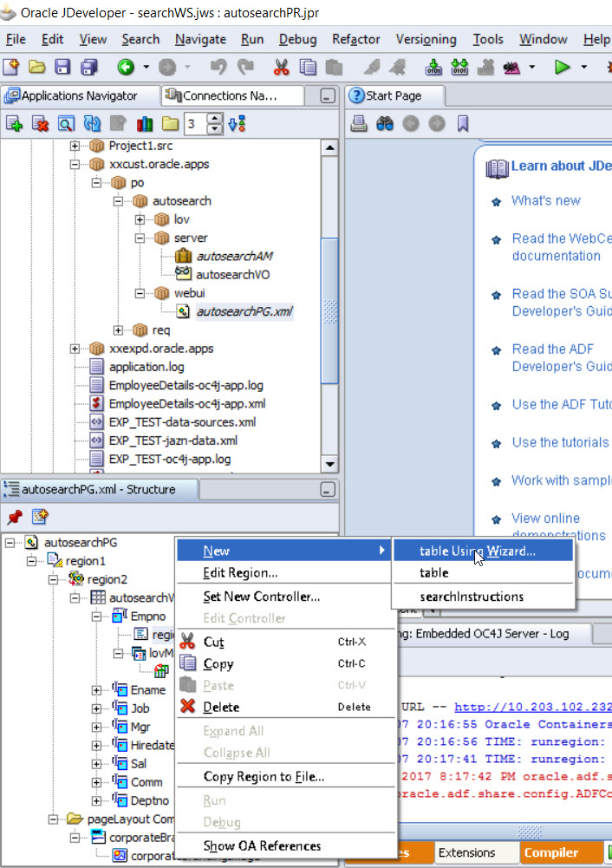The width and height of the screenshot is (612, 868).
Task: Click the Refresh icon in Applications Navigator
Action: [92, 123]
